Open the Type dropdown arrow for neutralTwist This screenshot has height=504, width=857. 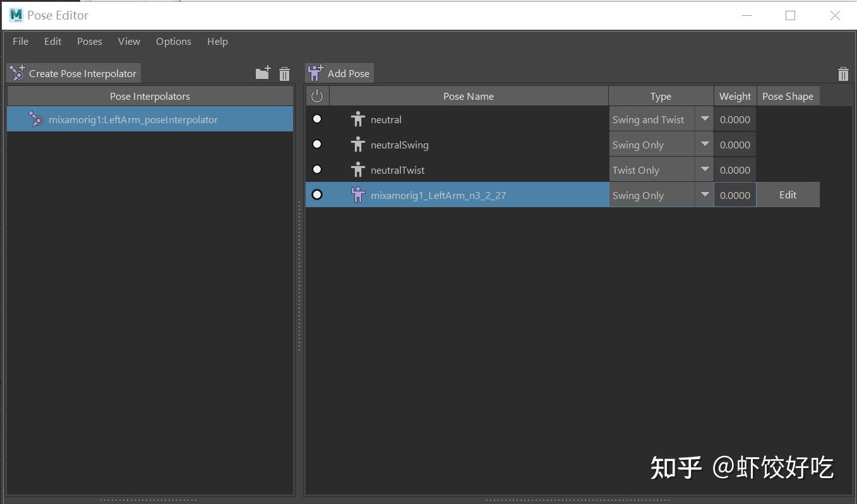(705, 169)
